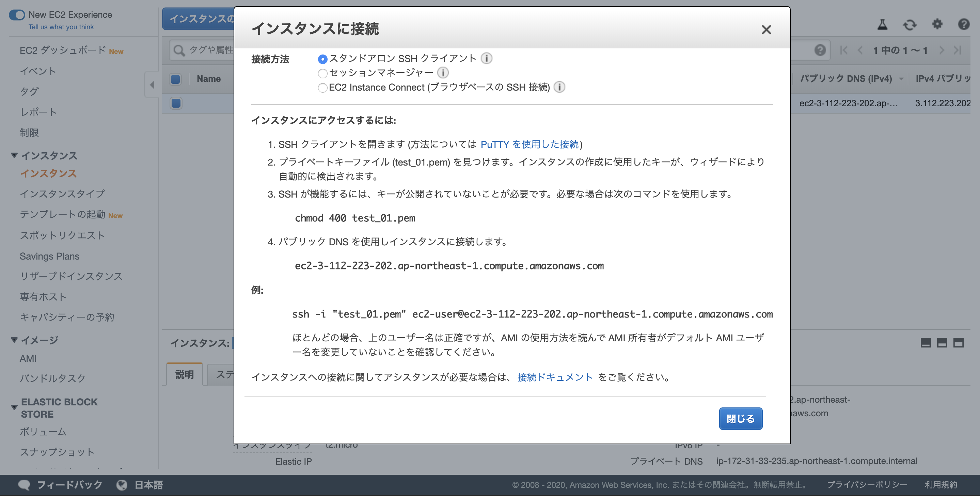
Task: Open イベント in the sidebar
Action: point(38,71)
